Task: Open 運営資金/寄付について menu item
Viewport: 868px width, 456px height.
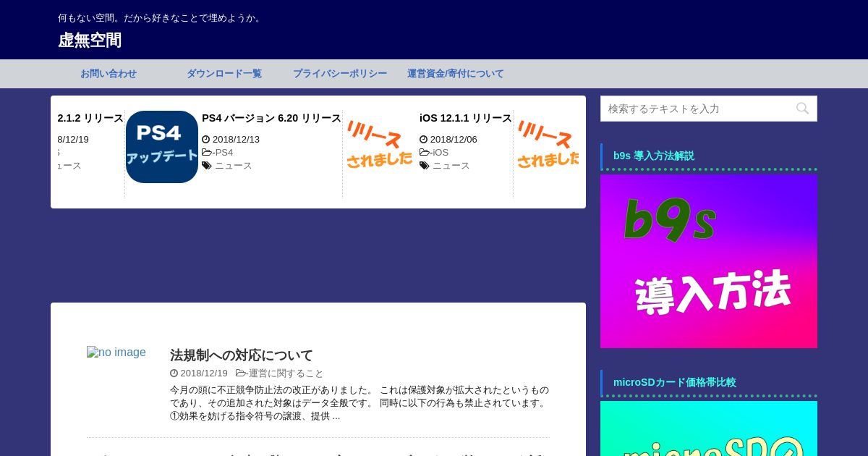Action: tap(456, 74)
